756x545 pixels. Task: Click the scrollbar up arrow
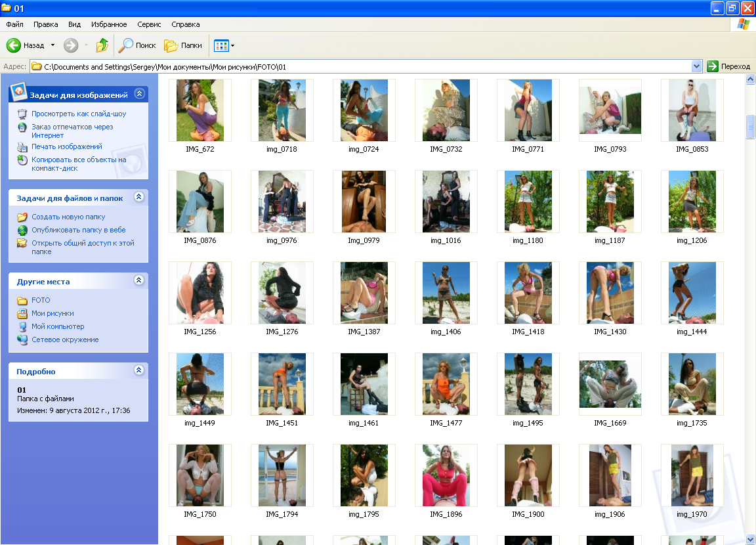pyautogui.click(x=750, y=79)
